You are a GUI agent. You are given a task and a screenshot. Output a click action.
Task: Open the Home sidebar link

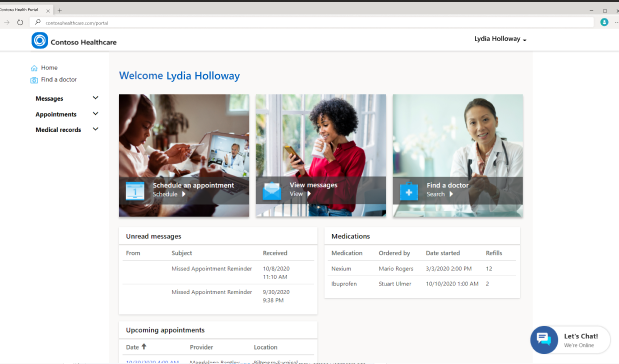pyautogui.click(x=49, y=68)
